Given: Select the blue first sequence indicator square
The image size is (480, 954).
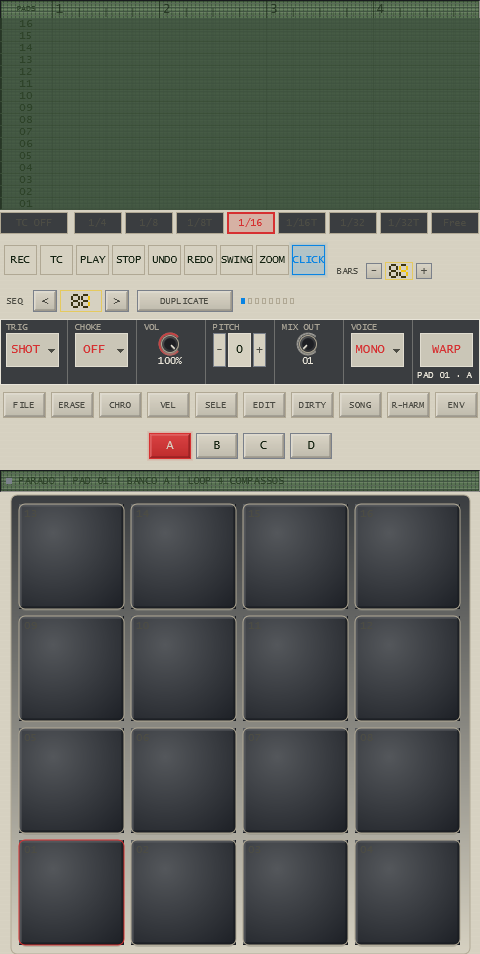Looking at the screenshot, I should pos(243,301).
